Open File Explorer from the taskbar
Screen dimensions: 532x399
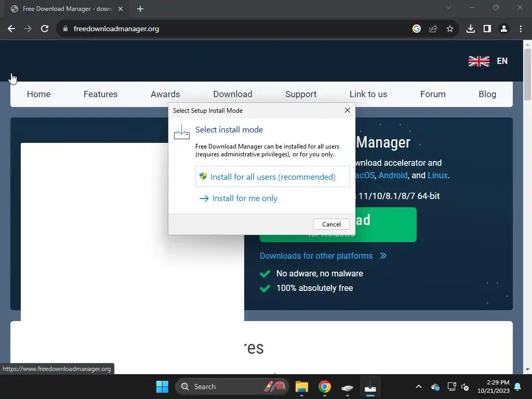pyautogui.click(x=302, y=387)
